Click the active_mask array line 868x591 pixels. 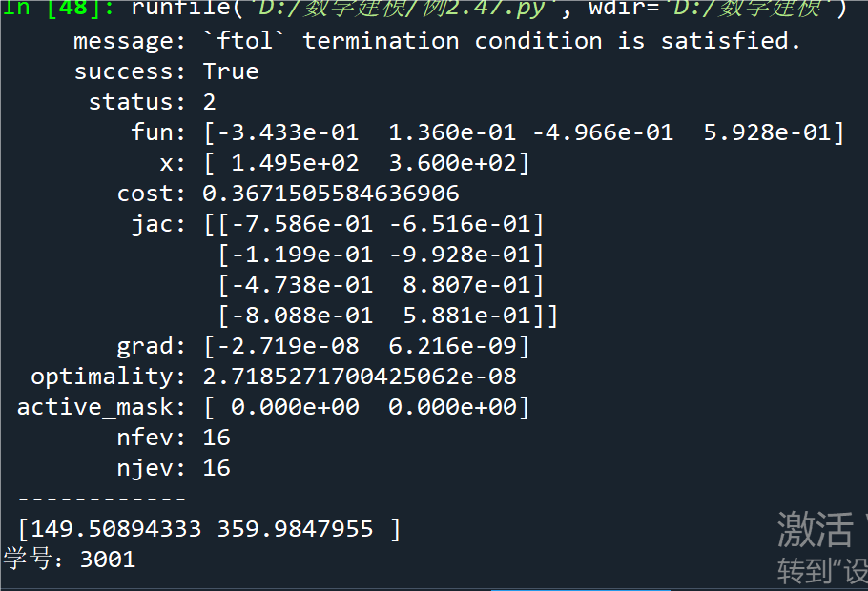[x=274, y=407]
